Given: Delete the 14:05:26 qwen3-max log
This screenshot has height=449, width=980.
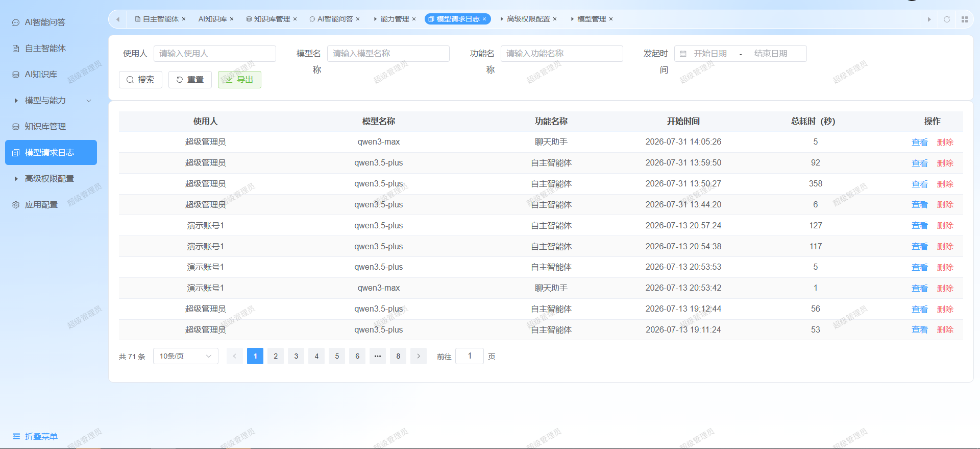Looking at the screenshot, I should (x=945, y=143).
